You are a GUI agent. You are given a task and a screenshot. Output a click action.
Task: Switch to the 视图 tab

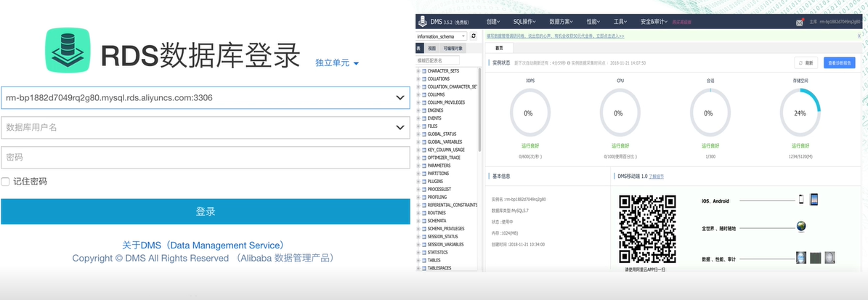click(432, 49)
